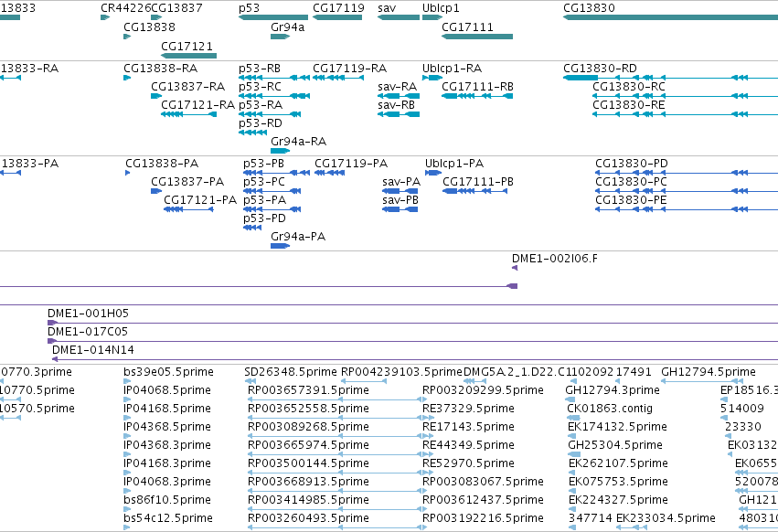This screenshot has height=532, width=778.
Task: Select the bs54c12.5prime EST
Action: tap(127, 527)
